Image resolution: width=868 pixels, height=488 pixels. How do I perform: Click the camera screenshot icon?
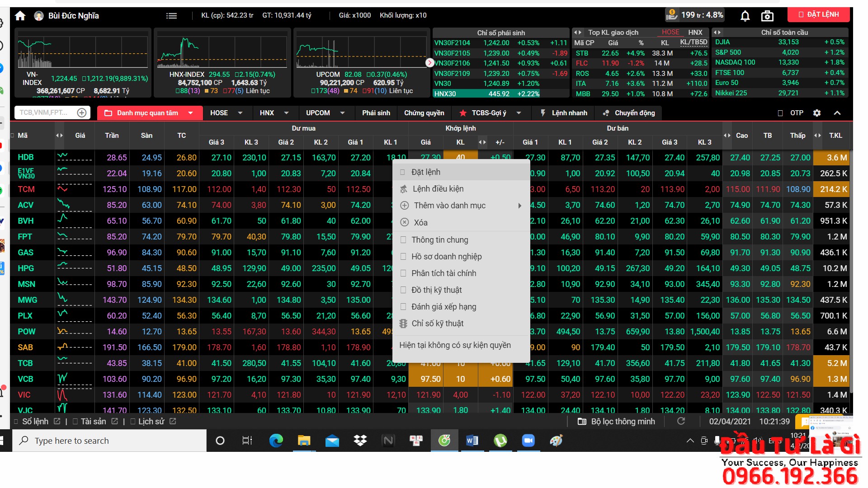(x=767, y=16)
